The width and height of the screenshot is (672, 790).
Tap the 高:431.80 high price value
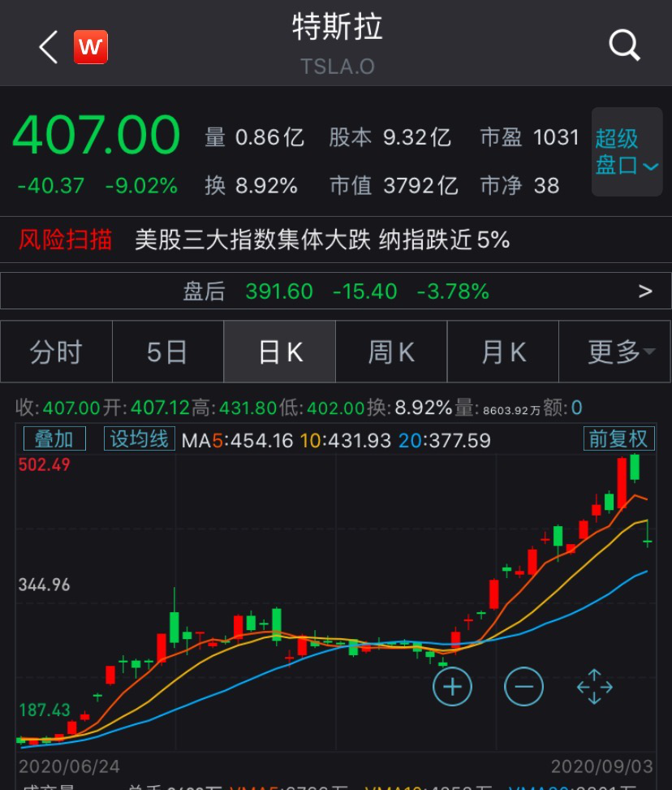[x=234, y=408]
